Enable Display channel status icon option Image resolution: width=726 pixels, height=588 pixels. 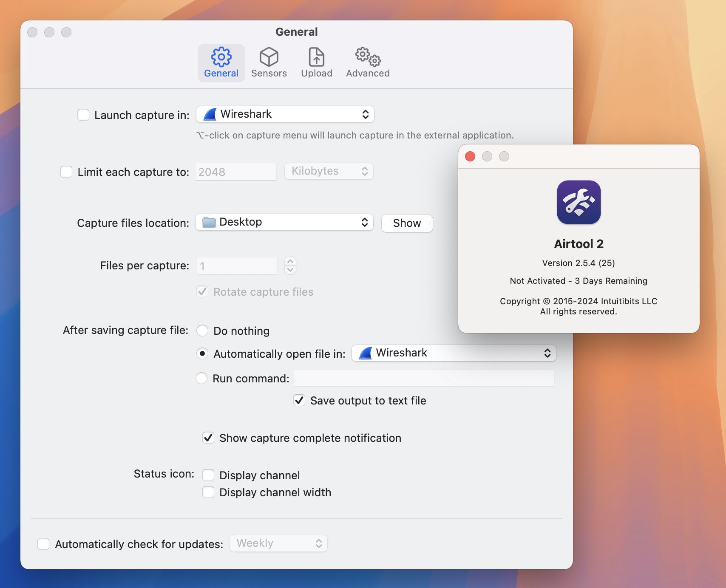pyautogui.click(x=208, y=475)
